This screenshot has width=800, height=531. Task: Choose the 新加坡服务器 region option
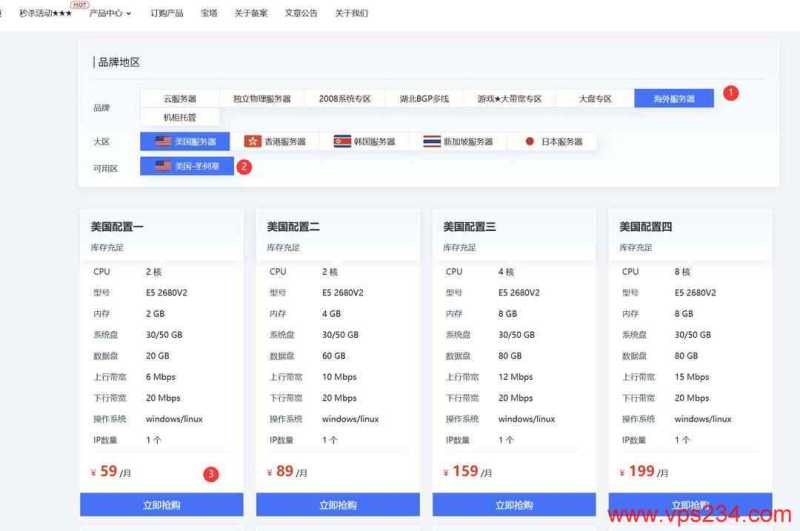tap(458, 141)
